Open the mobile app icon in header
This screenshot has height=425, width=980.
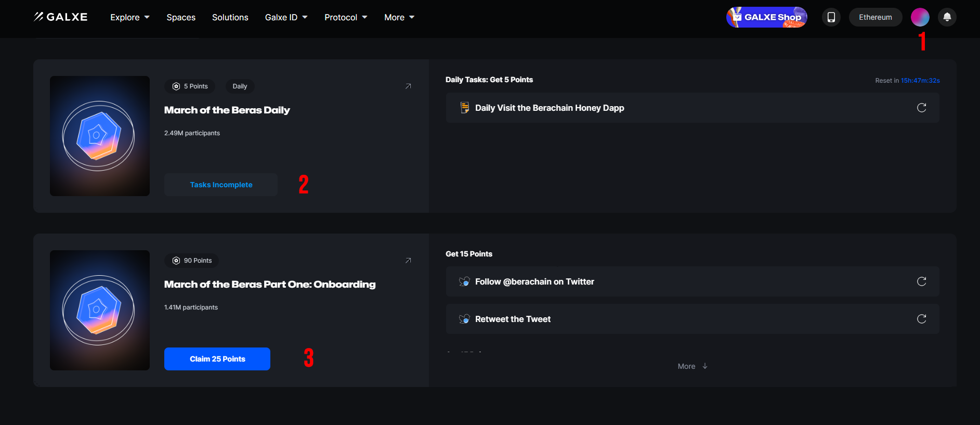831,17
